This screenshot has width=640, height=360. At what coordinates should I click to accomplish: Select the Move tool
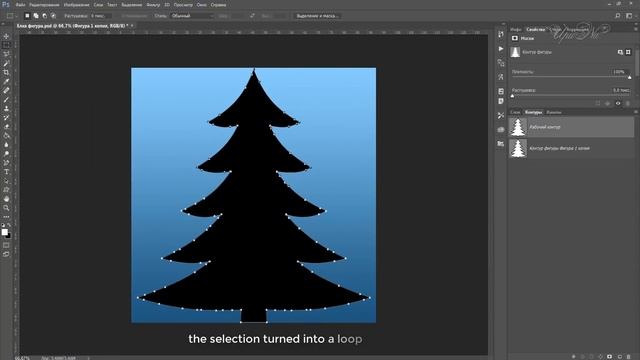6,36
